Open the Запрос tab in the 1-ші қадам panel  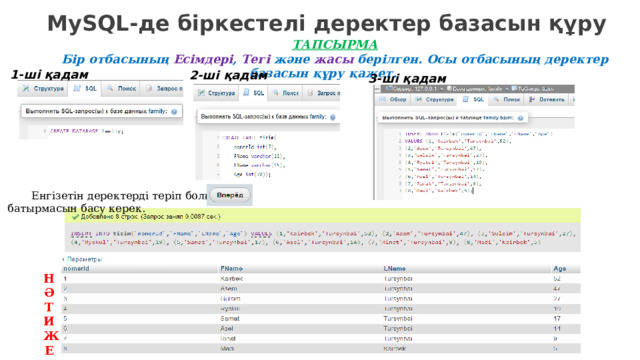pos(163,89)
